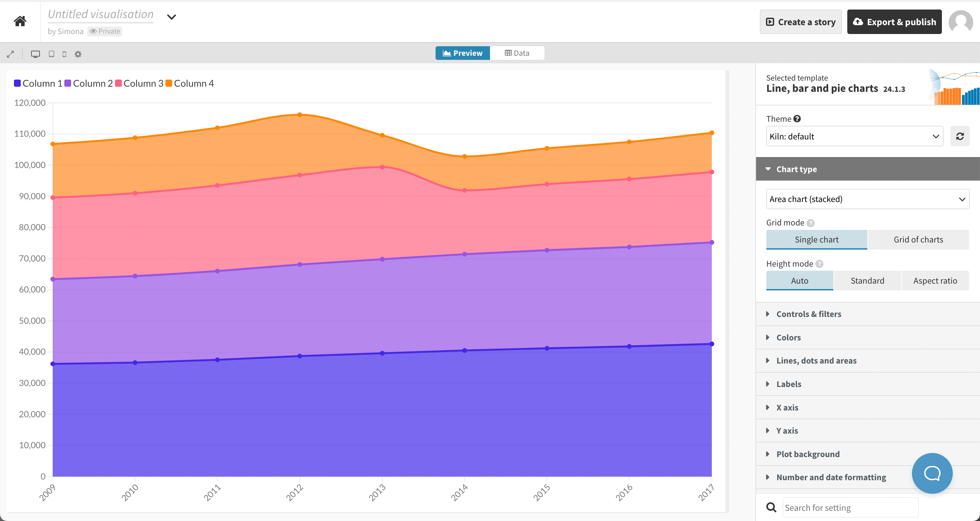Expand the Colors settings section
The width and height of the screenshot is (980, 521).
click(x=788, y=337)
